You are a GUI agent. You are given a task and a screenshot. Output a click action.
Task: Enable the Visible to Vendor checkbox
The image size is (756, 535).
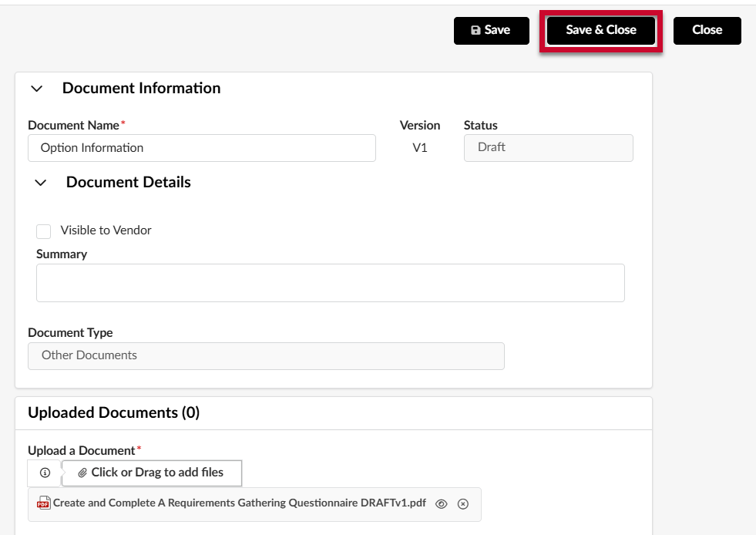click(x=43, y=231)
